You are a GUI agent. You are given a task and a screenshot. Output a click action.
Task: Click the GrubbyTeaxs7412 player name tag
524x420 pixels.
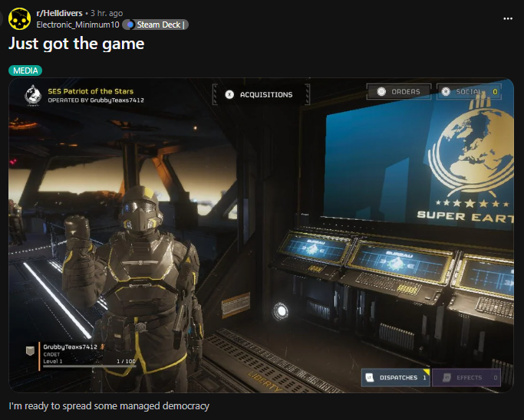(x=70, y=347)
